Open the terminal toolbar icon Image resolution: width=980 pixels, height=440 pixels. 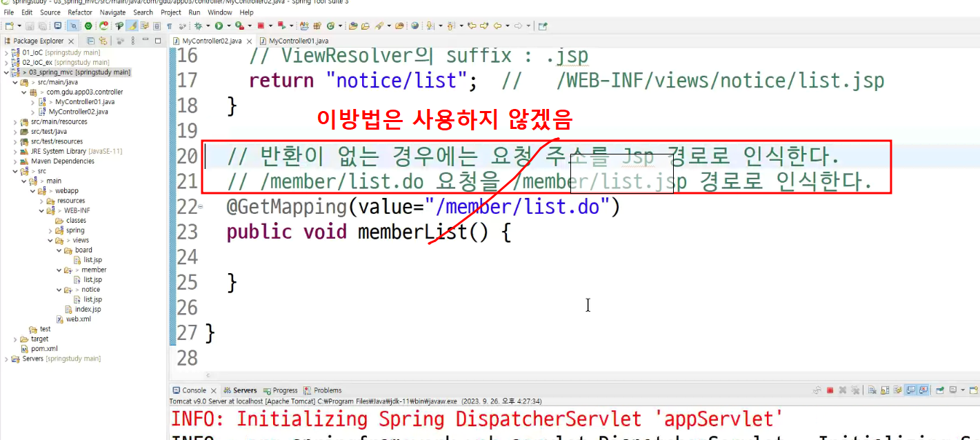pyautogui.click(x=58, y=26)
